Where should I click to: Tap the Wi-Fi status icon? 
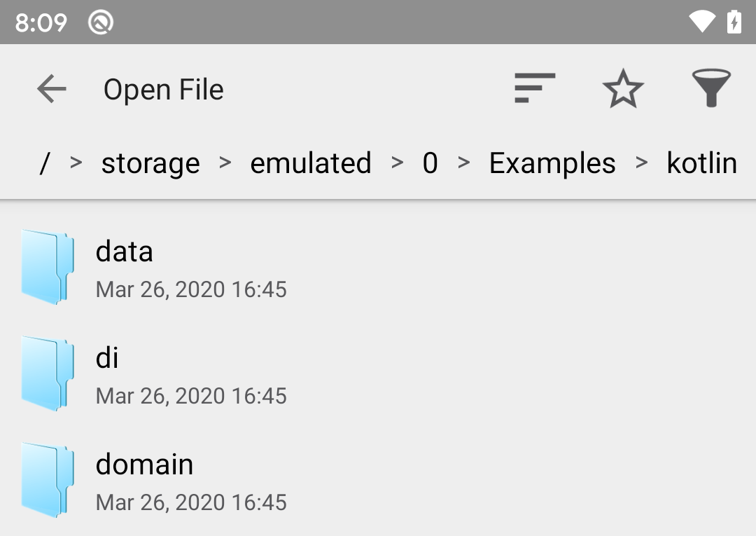coord(702,22)
